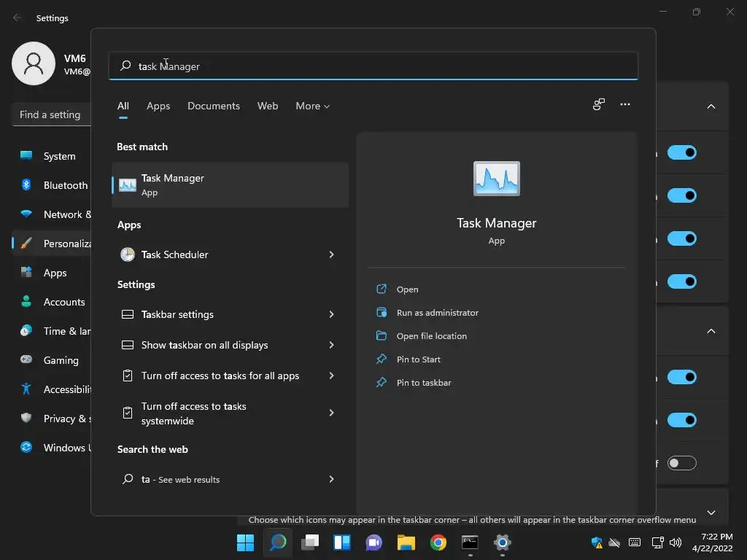Switch to Web search filter tab

click(x=268, y=106)
